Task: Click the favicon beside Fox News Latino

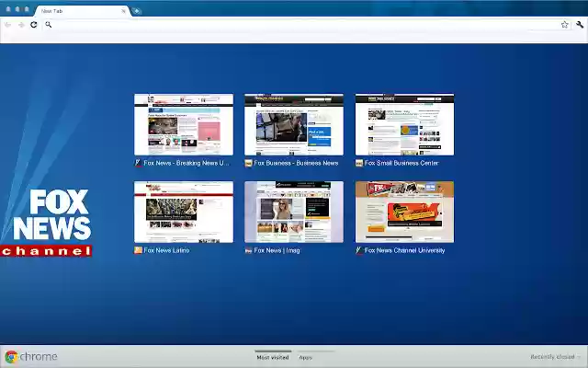Action: point(138,250)
